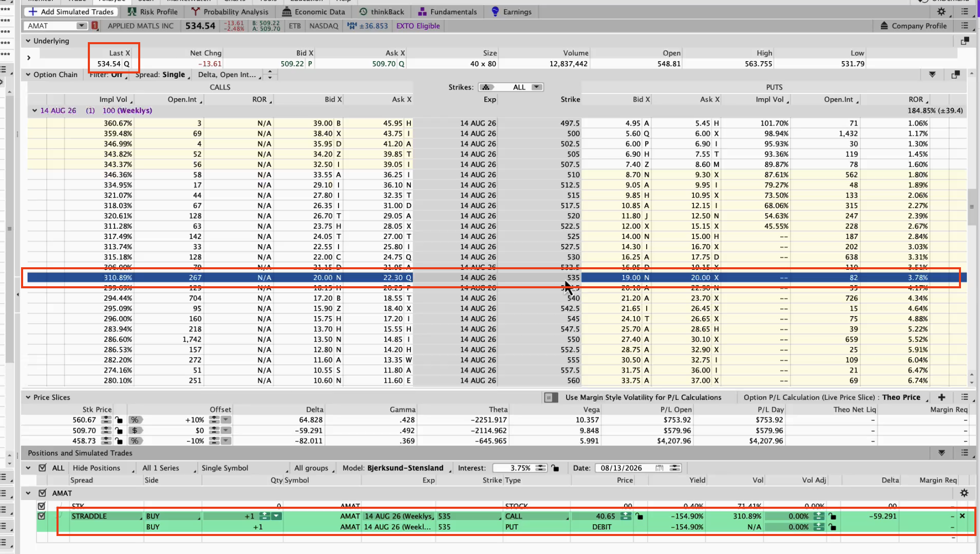The height and width of the screenshot is (554, 980).
Task: Open list menu beside Company Profile
Action: point(965,26)
